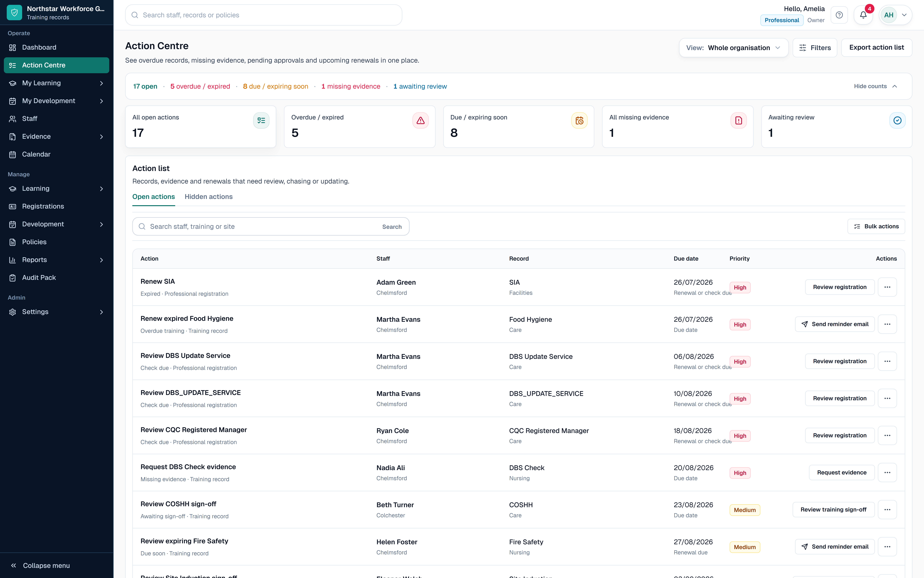Open the Audit Pack menu item
This screenshot has width=924, height=578.
pyautogui.click(x=57, y=278)
